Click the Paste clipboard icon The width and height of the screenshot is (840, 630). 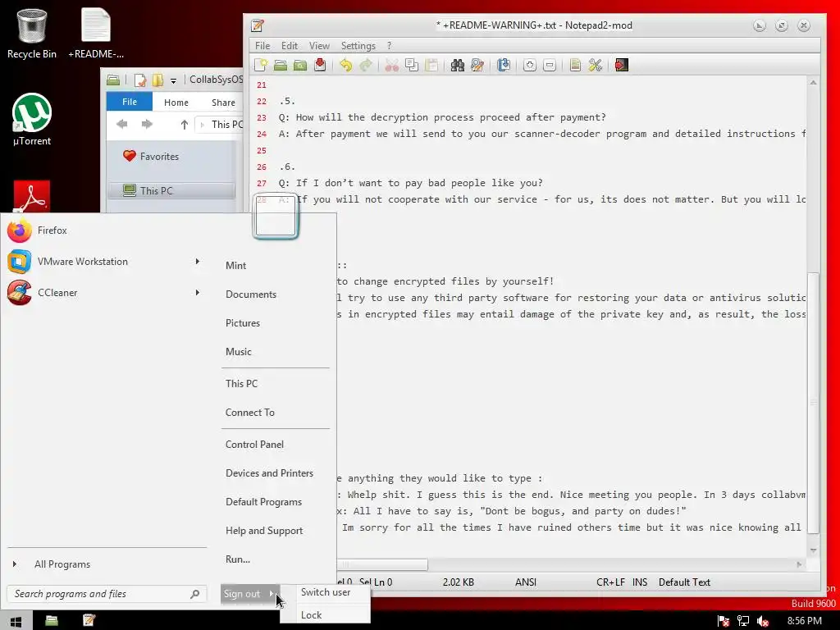431,66
